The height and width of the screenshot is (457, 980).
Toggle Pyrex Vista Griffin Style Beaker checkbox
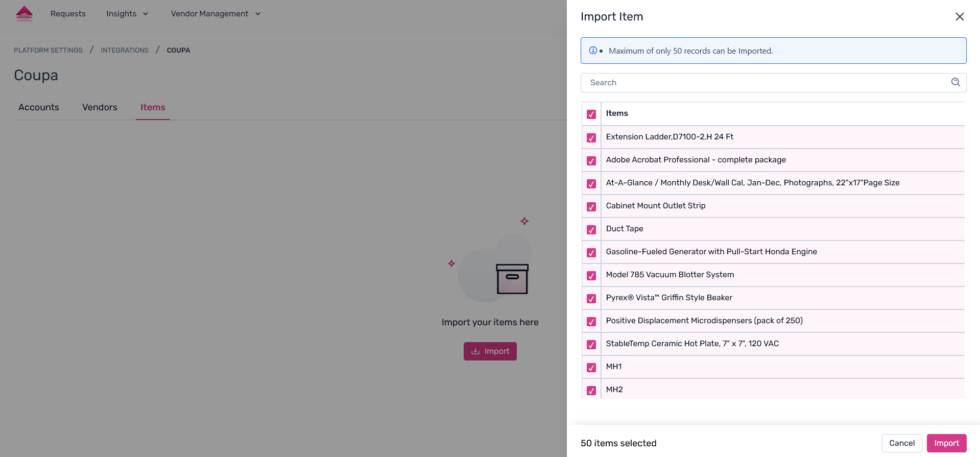[591, 299]
